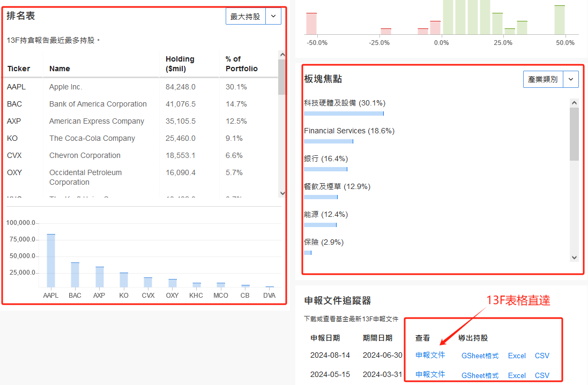Download CSV for 2024-05-15 filing
Image resolution: width=588 pixels, height=385 pixels.
pos(542,375)
